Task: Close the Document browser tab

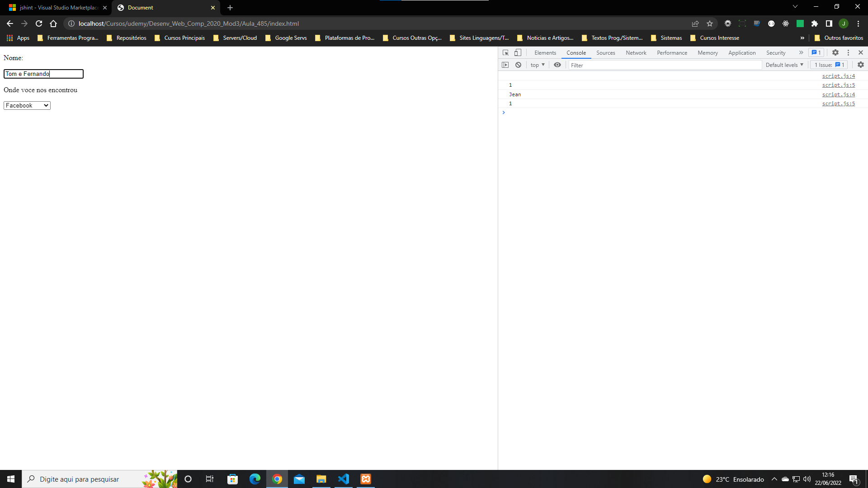Action: pyautogui.click(x=213, y=8)
